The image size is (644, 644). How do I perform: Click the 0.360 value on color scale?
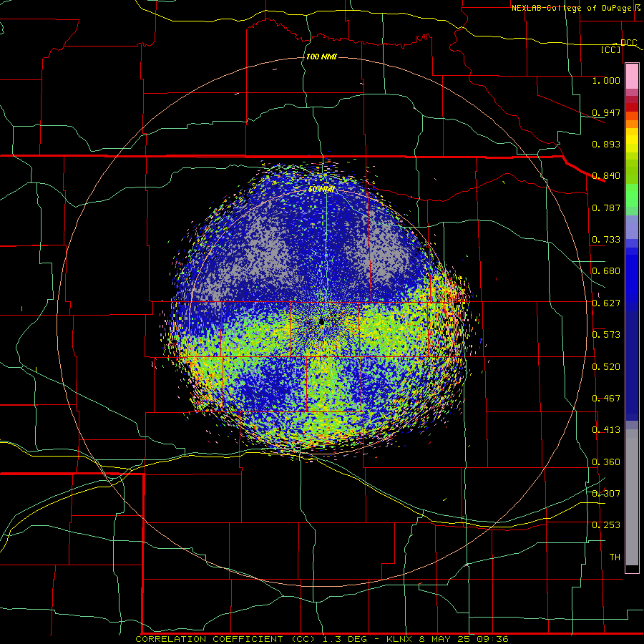coord(606,462)
